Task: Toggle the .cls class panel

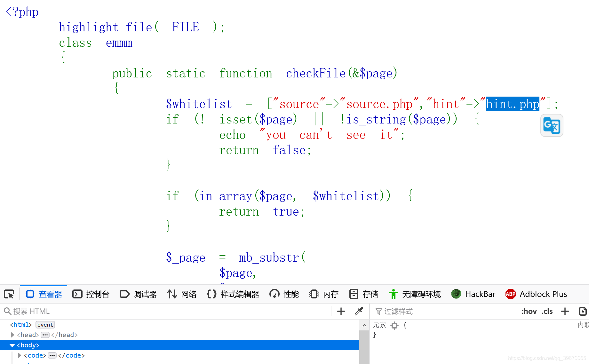Action: (547, 311)
